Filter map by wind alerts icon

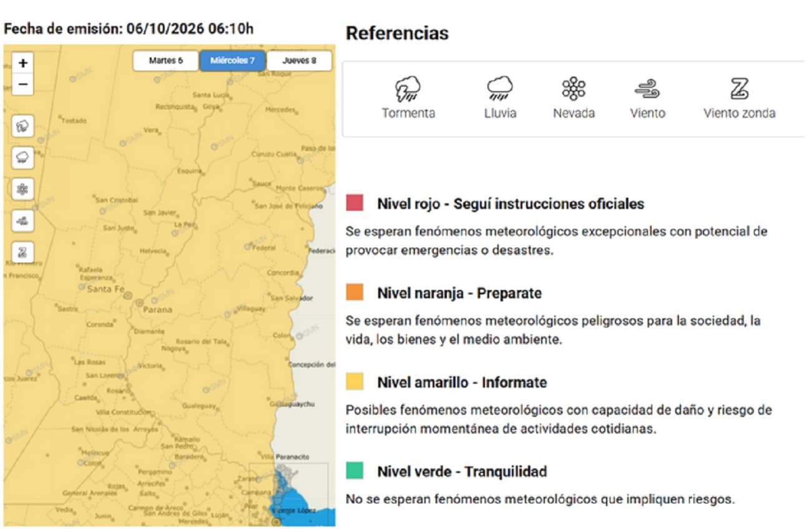(23, 221)
